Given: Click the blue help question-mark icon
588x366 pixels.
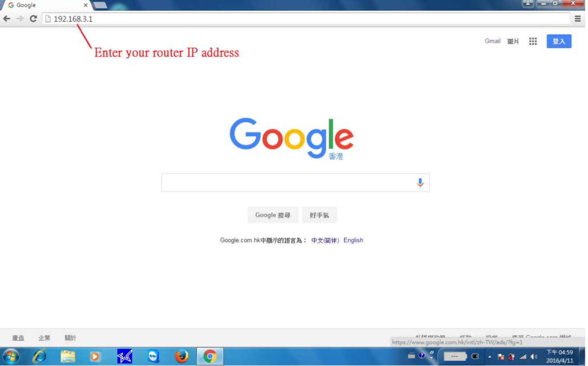Looking at the screenshot, I should pos(421,356).
